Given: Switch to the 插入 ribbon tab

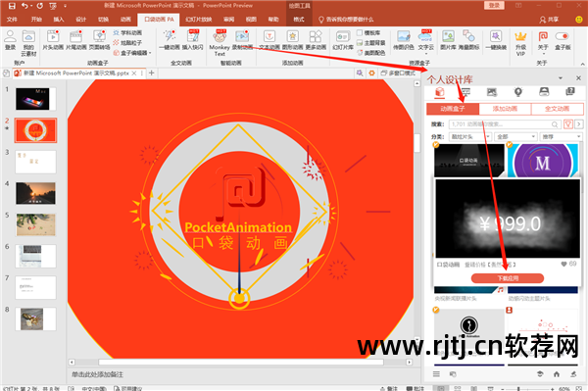Looking at the screenshot, I should click(x=59, y=20).
